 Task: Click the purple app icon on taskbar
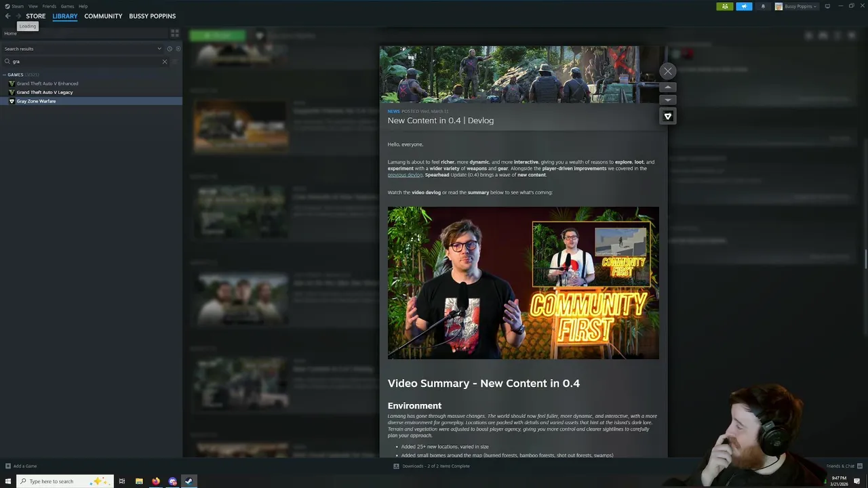(172, 481)
